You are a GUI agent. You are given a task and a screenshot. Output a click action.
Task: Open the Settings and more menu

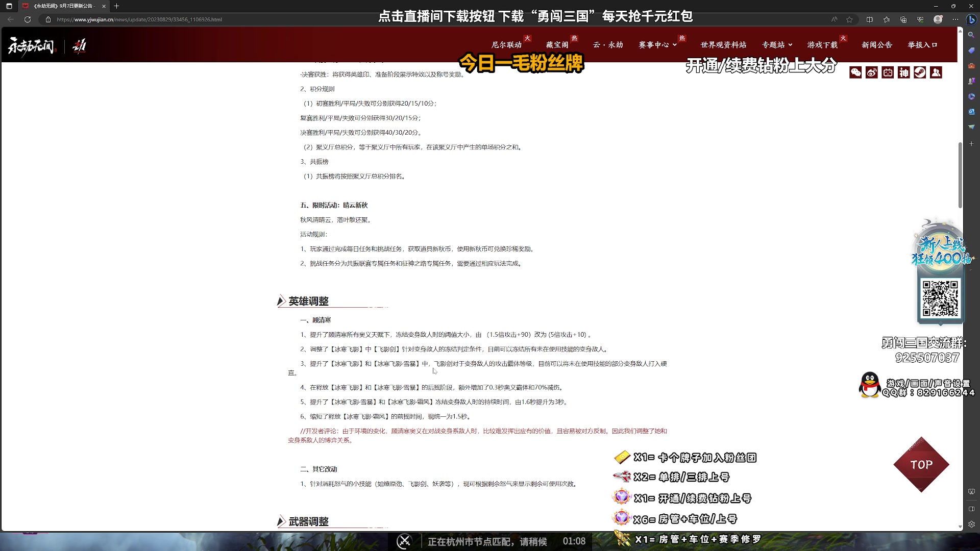955,19
